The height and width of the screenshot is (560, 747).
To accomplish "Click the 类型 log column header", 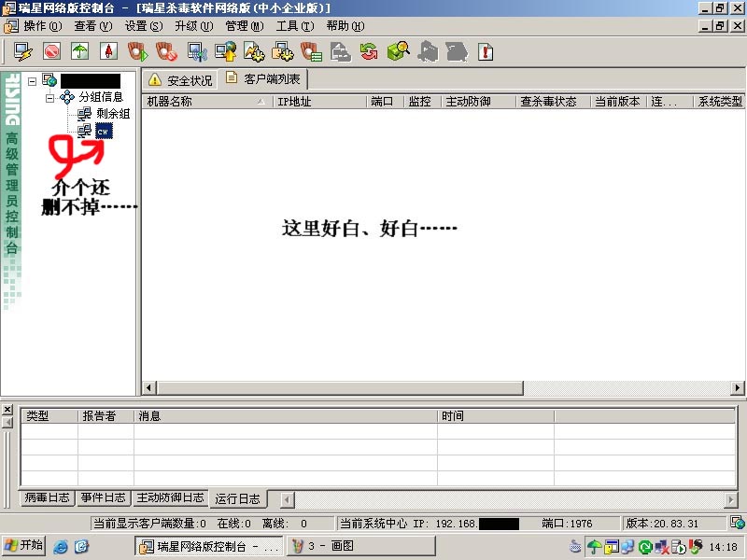I will [49, 416].
